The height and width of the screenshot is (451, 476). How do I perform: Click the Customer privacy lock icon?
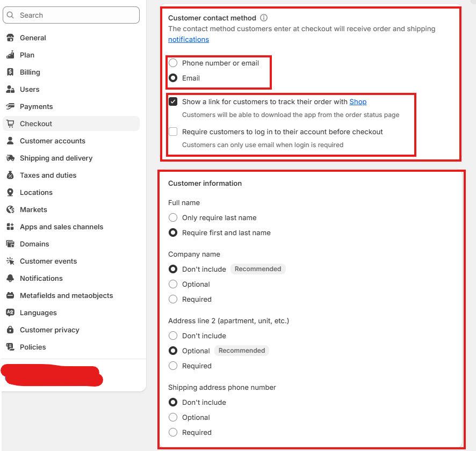[10, 330]
